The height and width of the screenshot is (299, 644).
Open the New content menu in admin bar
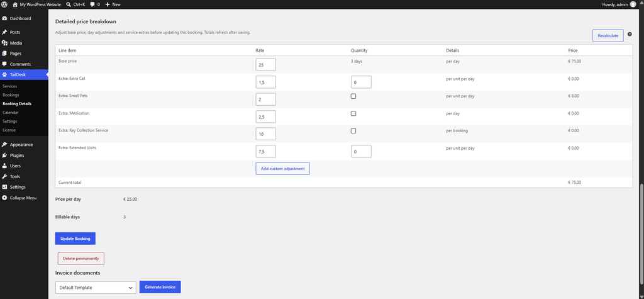113,4
